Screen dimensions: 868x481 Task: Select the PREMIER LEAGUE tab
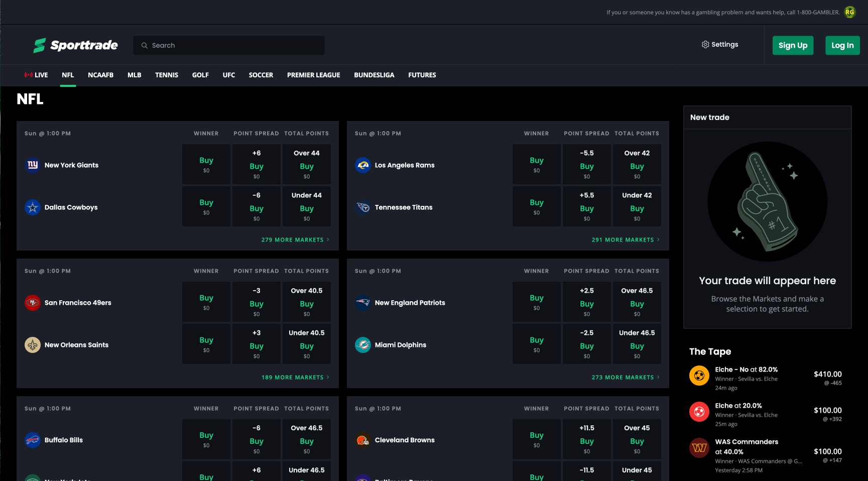314,75
